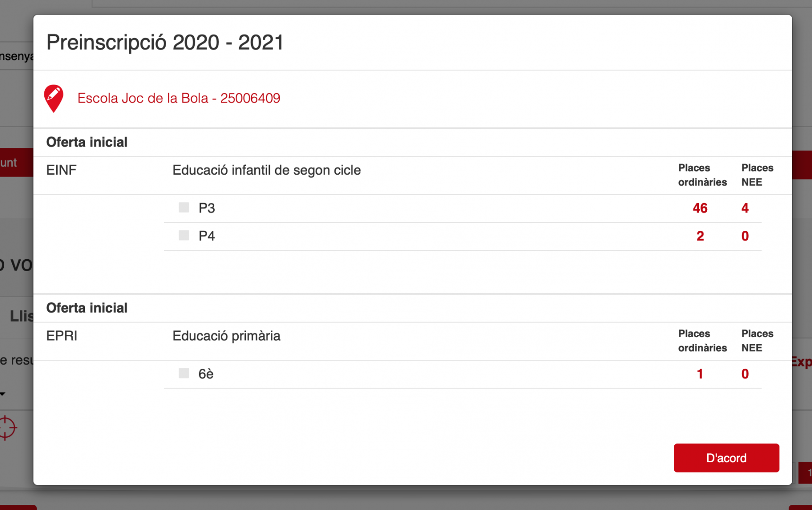The image size is (812, 510).
Task: Click the red pagination button at bottom right
Action: (805, 472)
